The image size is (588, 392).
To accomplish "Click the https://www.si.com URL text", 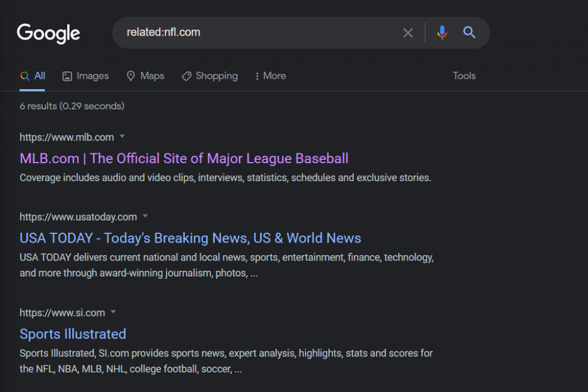I will (x=62, y=313).
